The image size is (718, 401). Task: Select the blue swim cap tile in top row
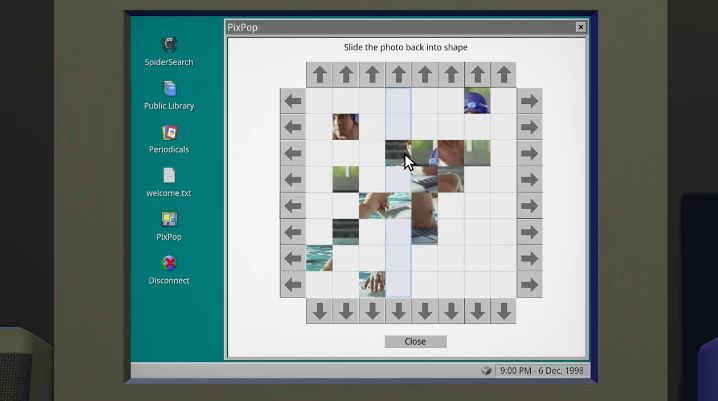click(477, 101)
